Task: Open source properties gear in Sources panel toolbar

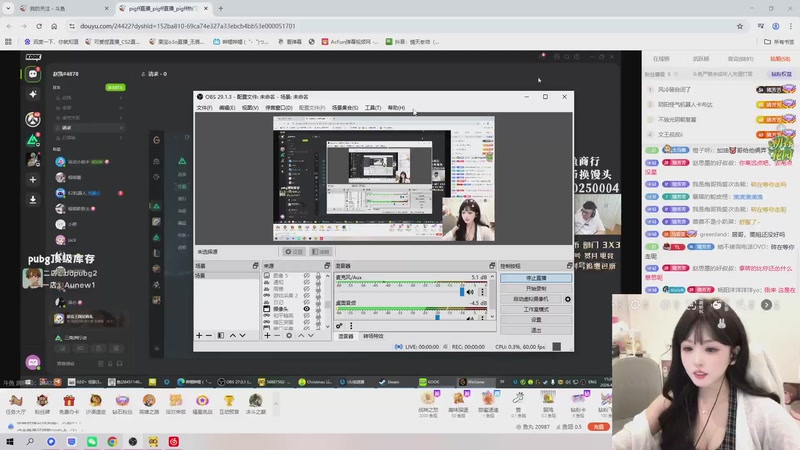Action: click(x=289, y=335)
